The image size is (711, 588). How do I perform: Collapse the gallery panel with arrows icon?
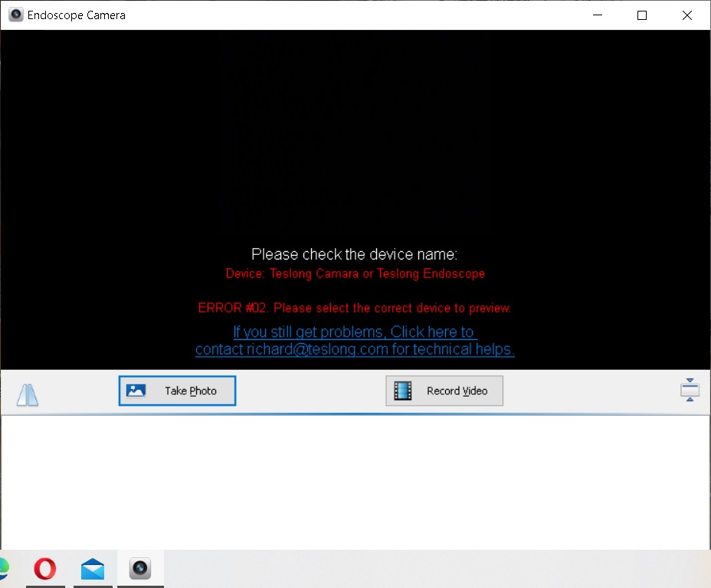[x=690, y=390]
